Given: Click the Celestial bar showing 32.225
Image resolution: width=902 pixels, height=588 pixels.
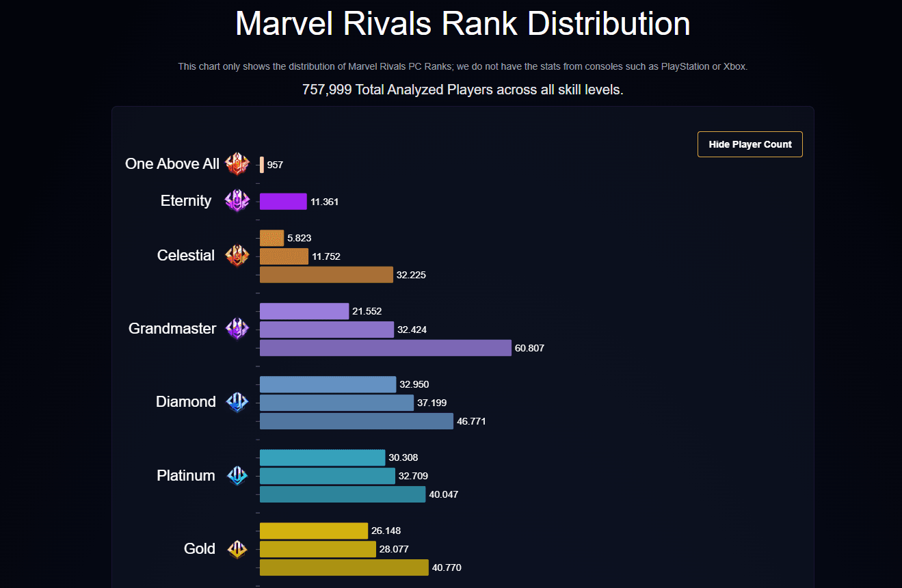Looking at the screenshot, I should (x=326, y=275).
